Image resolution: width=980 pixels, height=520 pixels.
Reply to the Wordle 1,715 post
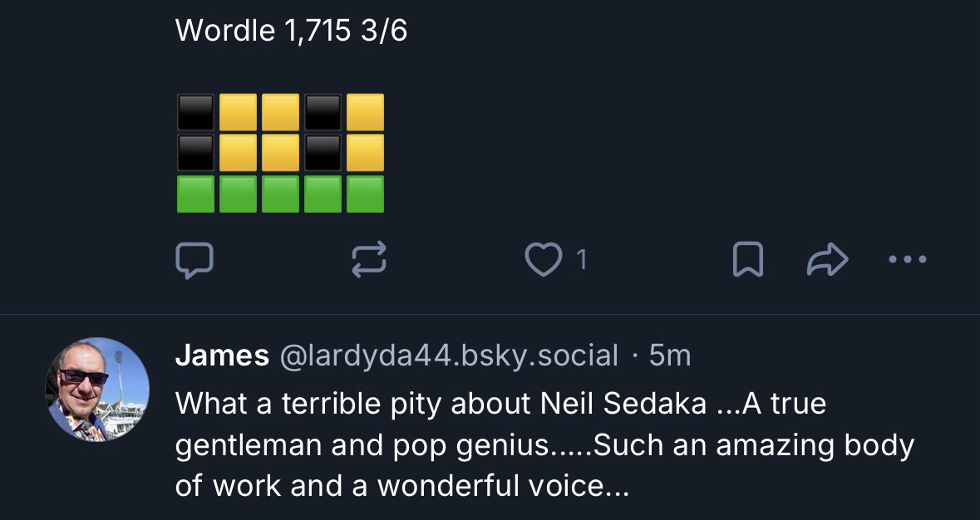pyautogui.click(x=195, y=260)
